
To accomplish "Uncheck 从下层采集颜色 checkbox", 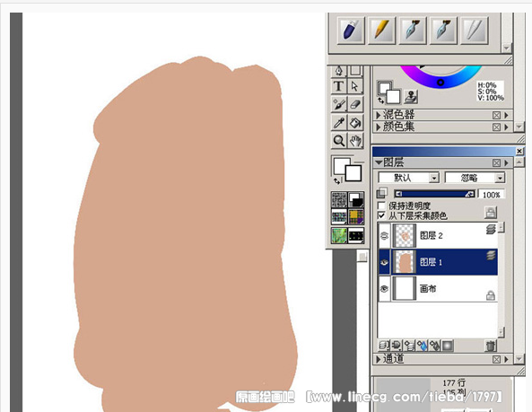I will pyautogui.click(x=381, y=215).
